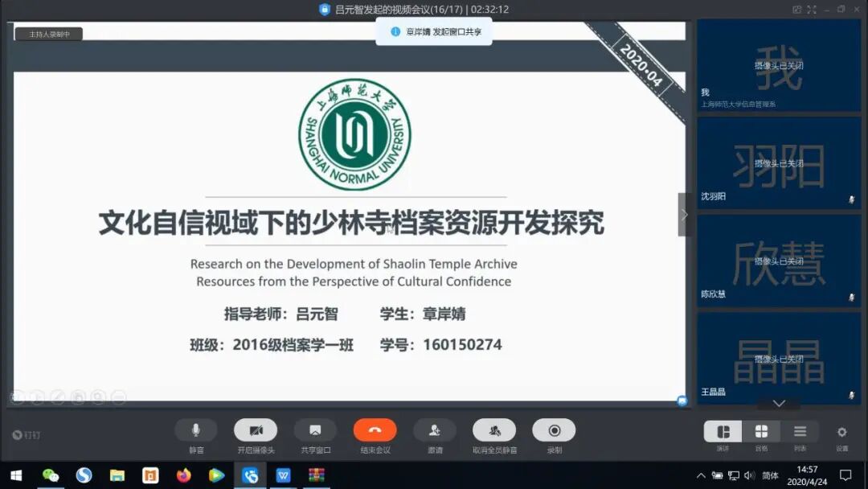Open the 共享窗口 share window button
The height and width of the screenshot is (489, 868).
tap(315, 430)
